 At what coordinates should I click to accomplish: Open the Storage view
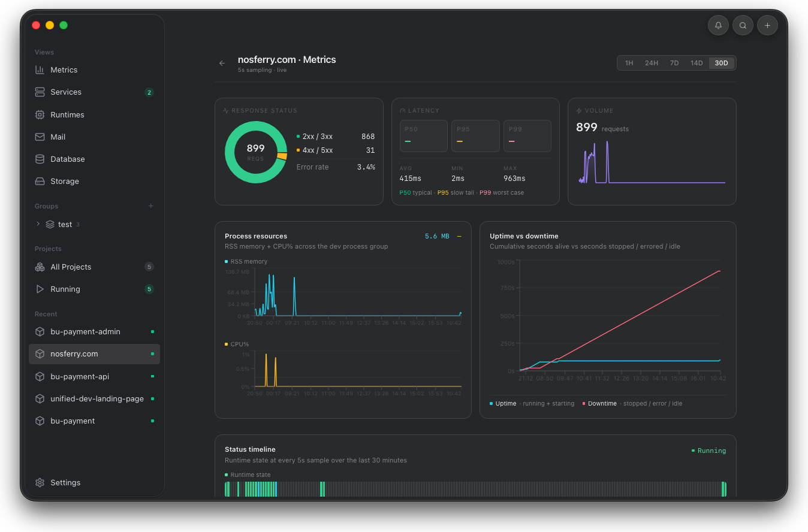tap(94, 181)
